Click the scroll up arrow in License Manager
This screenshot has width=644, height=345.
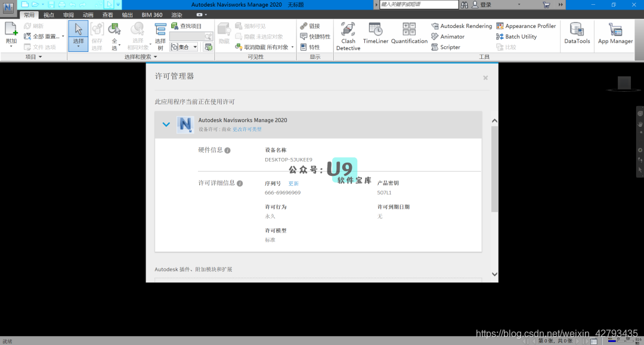494,120
